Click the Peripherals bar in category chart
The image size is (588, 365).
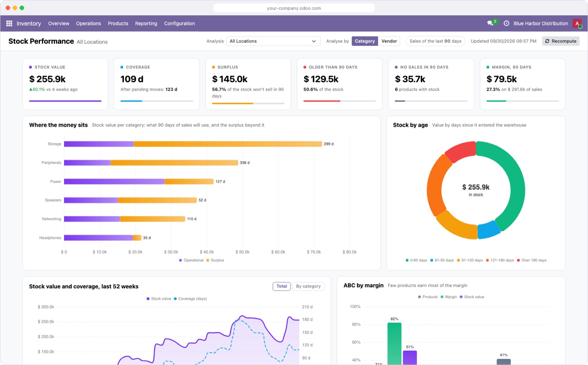point(151,163)
